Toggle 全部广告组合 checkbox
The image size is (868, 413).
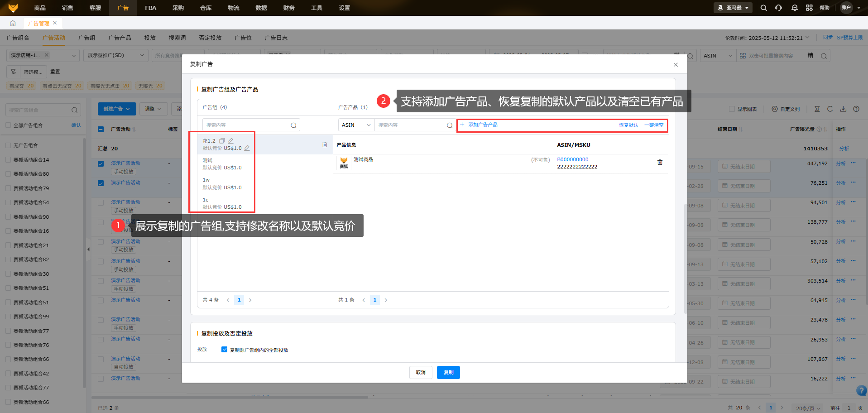coord(8,125)
